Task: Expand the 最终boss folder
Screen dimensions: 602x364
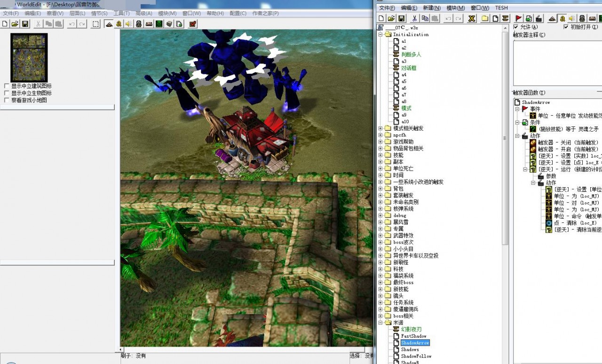Action: pos(380,282)
